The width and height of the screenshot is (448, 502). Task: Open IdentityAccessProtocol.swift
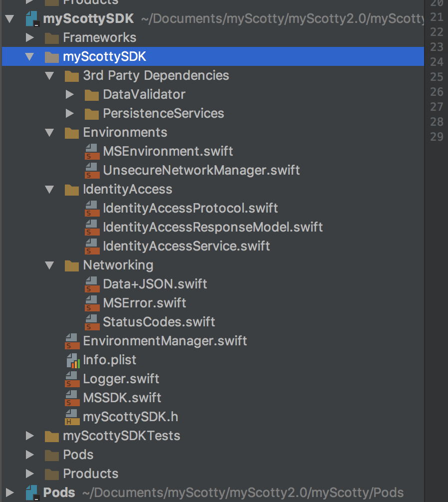(191, 209)
